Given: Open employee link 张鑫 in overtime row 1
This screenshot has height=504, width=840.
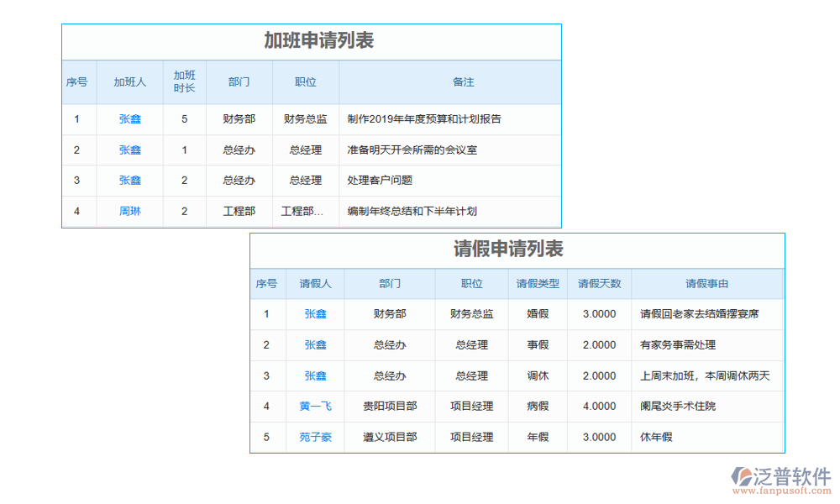Looking at the screenshot, I should coord(129,119).
